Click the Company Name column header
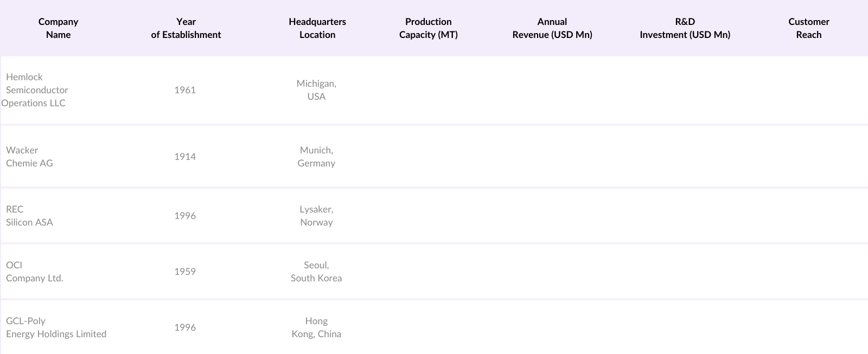 pyautogui.click(x=58, y=28)
